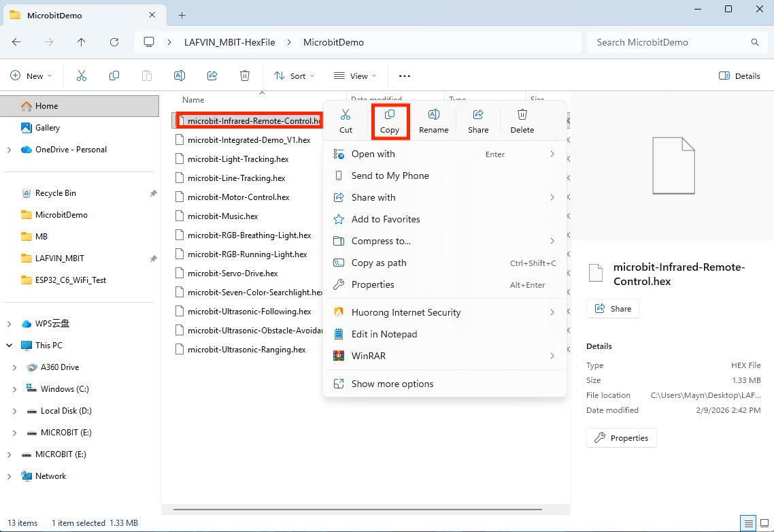Click the Refresh arrow button

(114, 42)
